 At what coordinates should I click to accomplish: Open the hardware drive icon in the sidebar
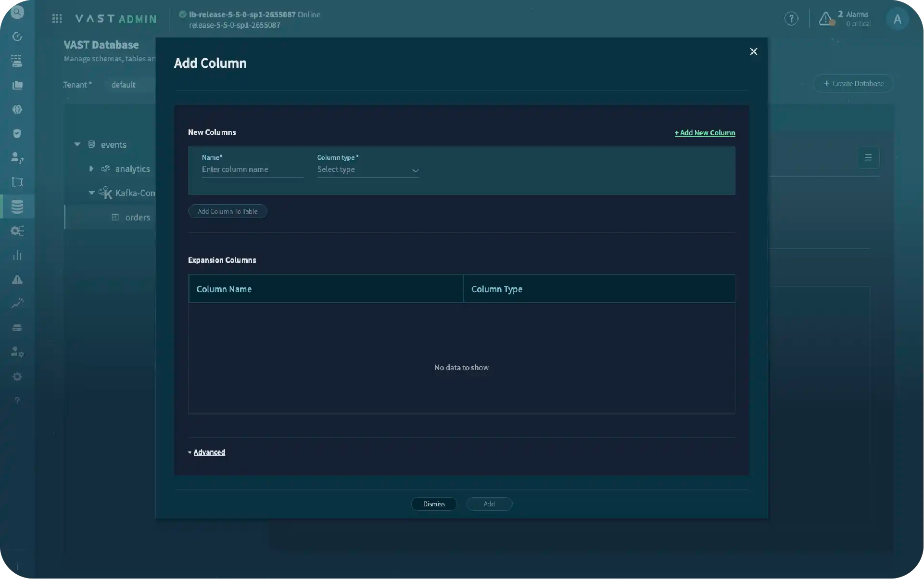pyautogui.click(x=17, y=328)
